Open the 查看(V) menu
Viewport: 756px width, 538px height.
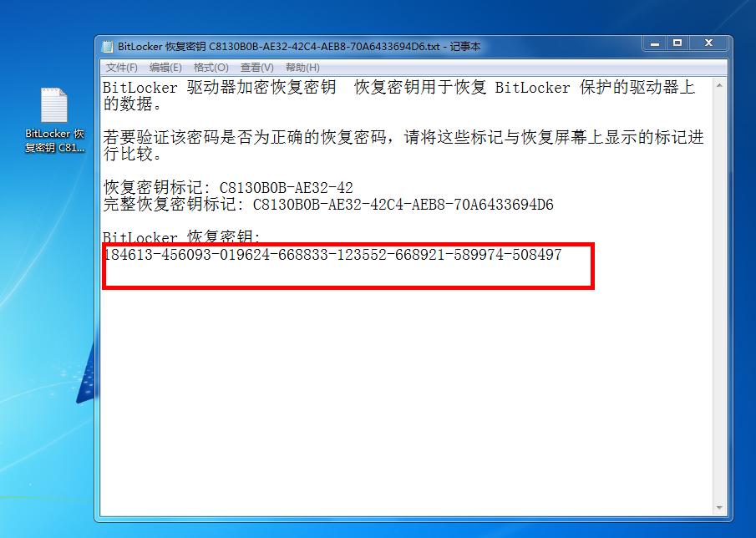click(x=257, y=68)
